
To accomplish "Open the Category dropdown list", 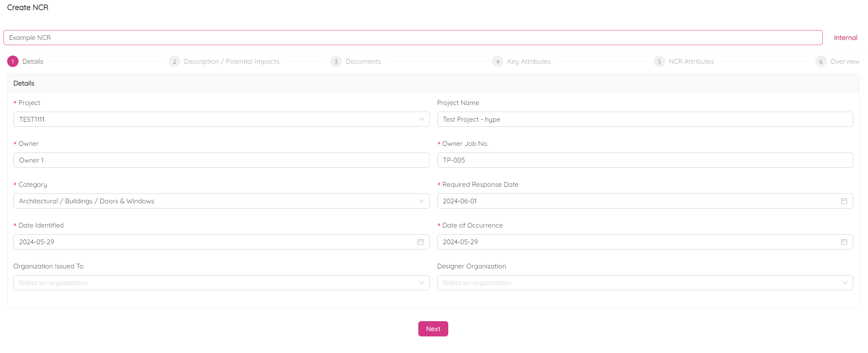I will tap(221, 201).
